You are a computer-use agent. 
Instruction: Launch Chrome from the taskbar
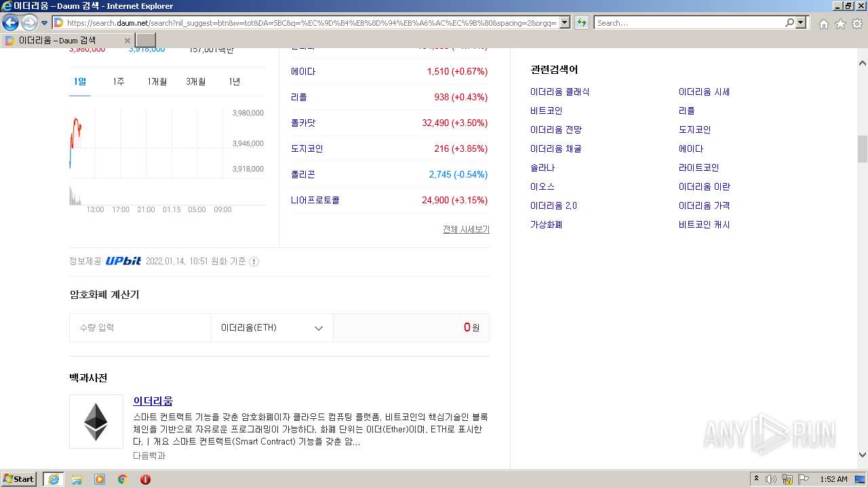[123, 479]
